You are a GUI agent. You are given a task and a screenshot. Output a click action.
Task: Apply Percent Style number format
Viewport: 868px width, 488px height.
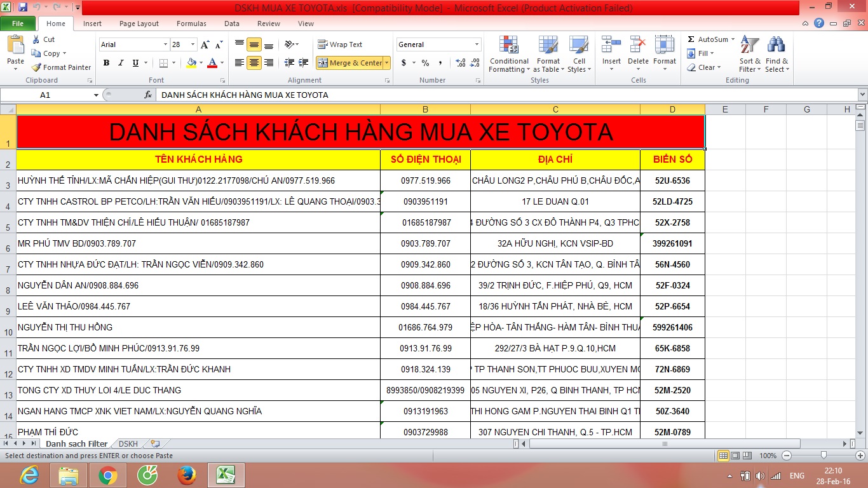point(425,63)
